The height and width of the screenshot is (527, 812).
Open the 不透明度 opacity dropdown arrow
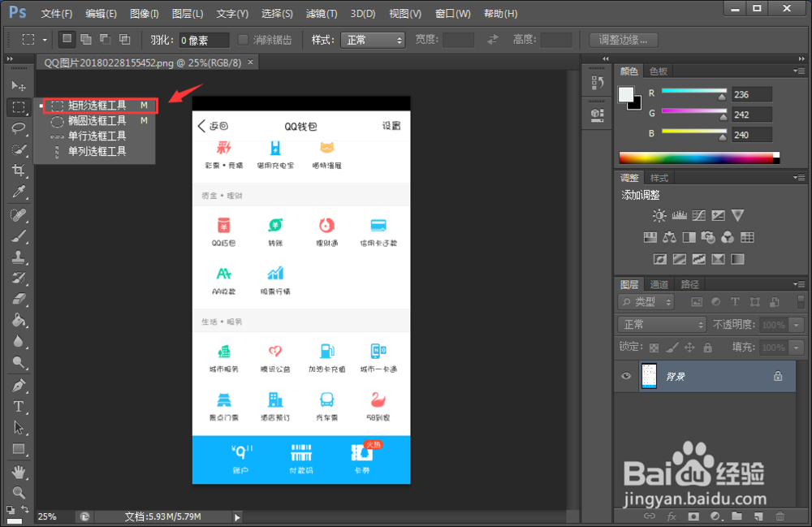pyautogui.click(x=797, y=325)
